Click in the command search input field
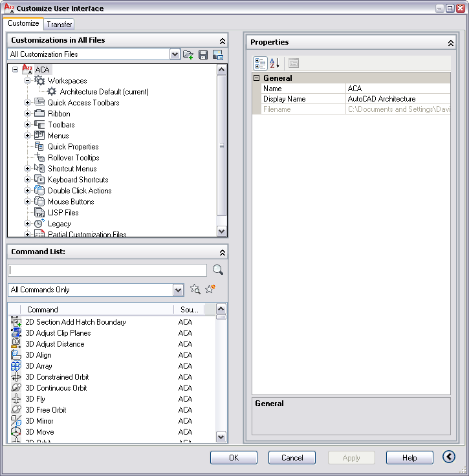Viewport: 469px width, 476px height. [107, 270]
